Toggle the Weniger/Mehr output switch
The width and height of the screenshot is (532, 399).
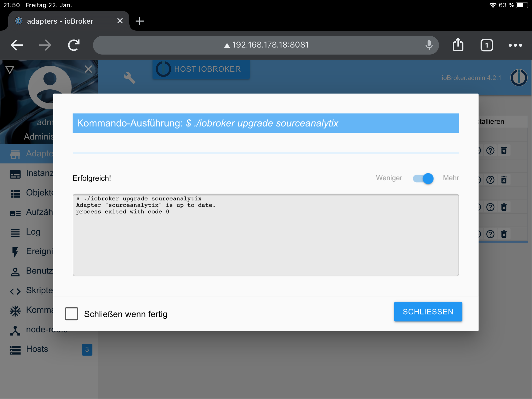pos(423,178)
